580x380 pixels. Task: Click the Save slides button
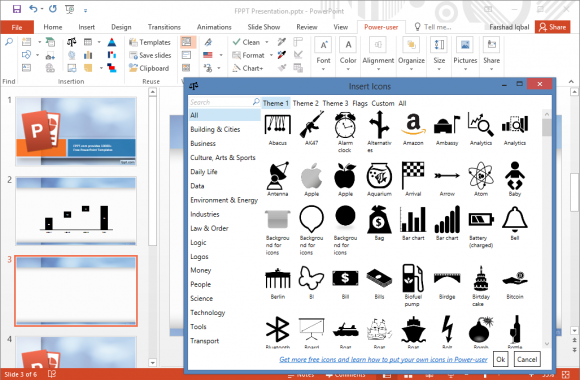(x=150, y=56)
